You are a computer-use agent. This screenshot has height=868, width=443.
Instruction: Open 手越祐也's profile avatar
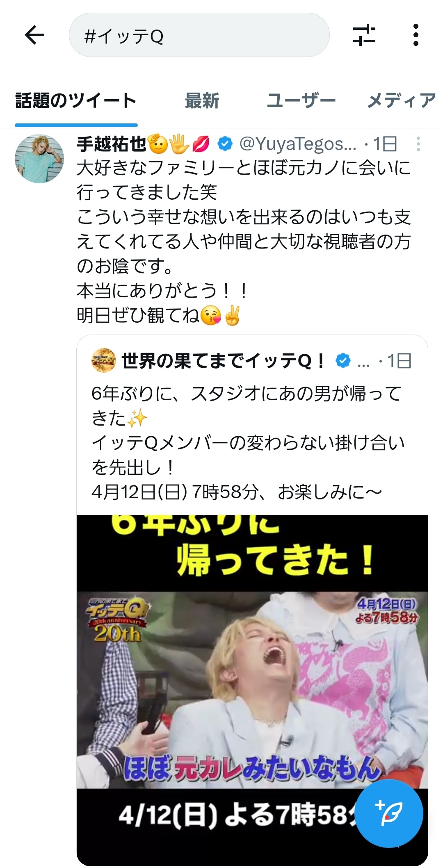click(39, 158)
